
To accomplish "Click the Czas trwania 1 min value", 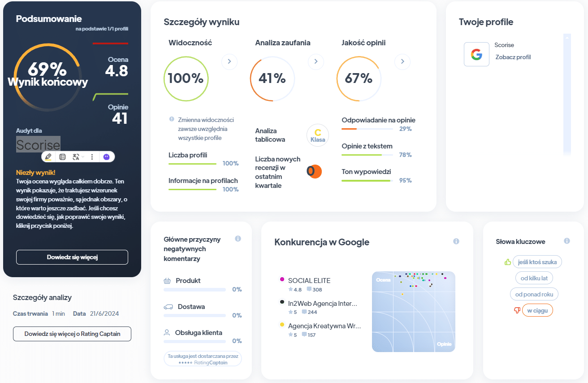I will pos(58,313).
